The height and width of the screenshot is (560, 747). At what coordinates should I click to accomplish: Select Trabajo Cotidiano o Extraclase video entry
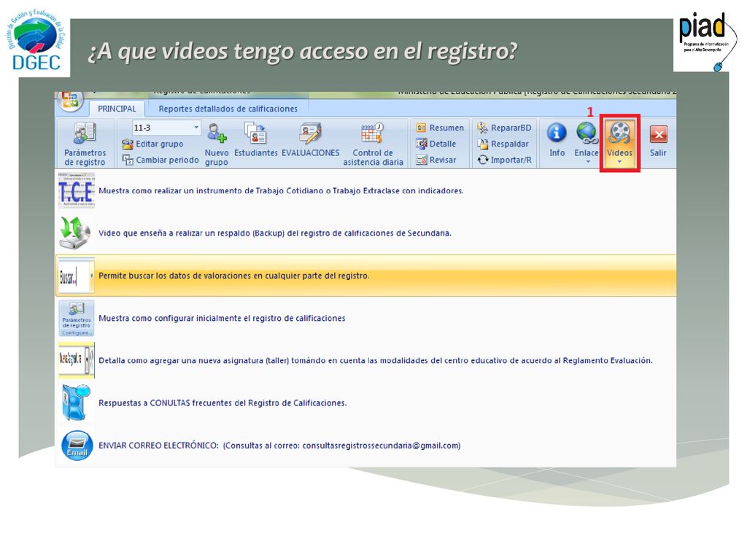pyautogui.click(x=366, y=190)
